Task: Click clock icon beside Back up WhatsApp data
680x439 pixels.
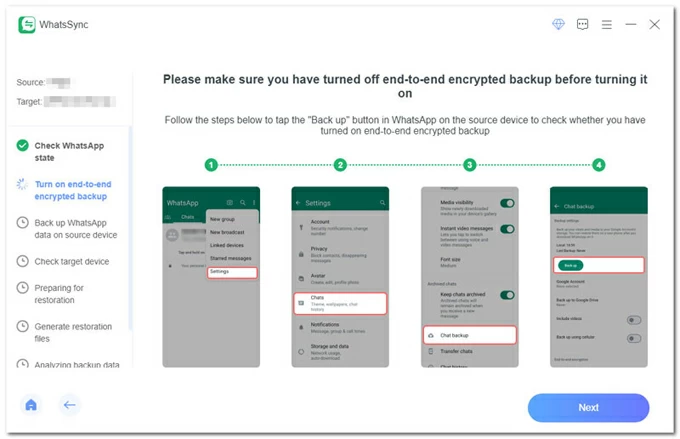Action: tap(22, 223)
